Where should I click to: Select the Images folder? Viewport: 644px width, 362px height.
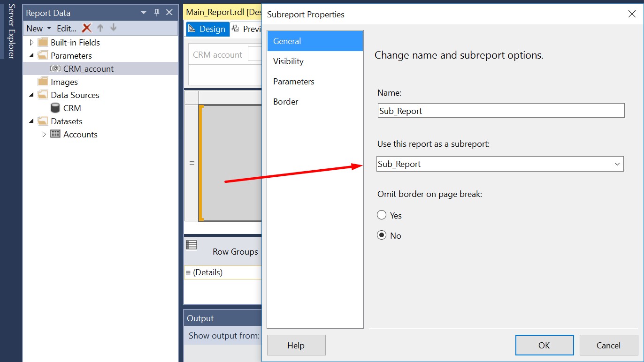pos(64,82)
